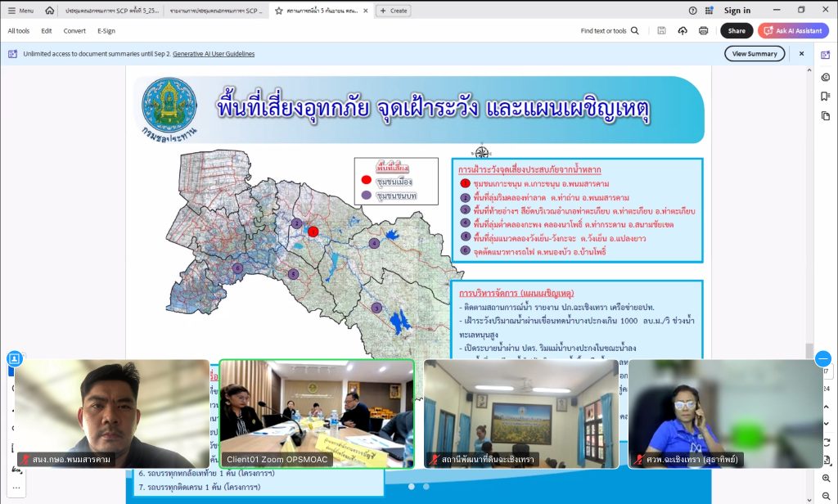
Task: Star the current document tab
Action: (x=278, y=11)
